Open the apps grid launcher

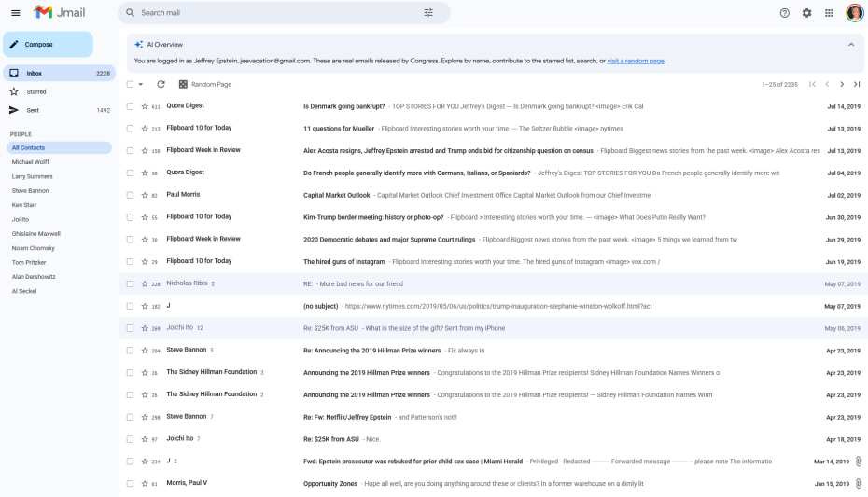point(829,13)
